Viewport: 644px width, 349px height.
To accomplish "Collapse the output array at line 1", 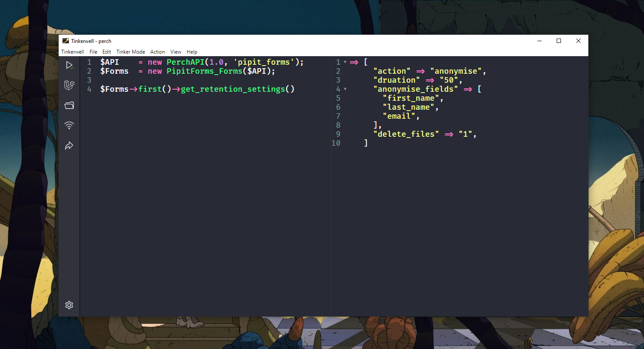I will pyautogui.click(x=345, y=62).
